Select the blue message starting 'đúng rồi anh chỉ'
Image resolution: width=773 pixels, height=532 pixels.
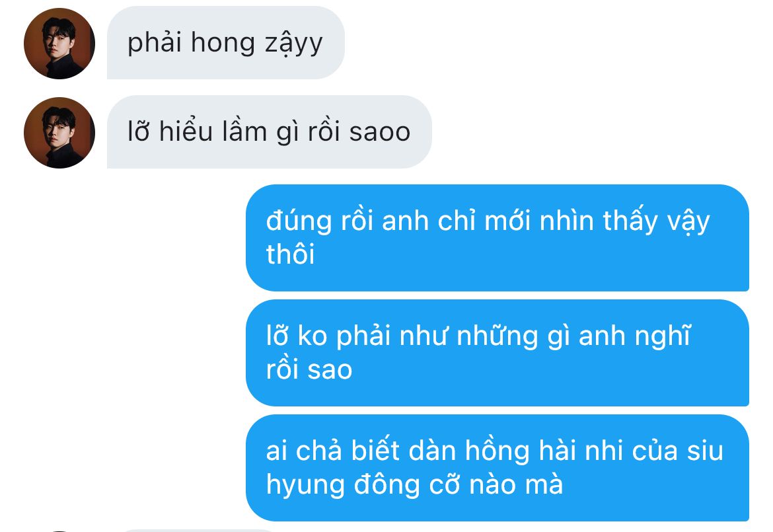[x=497, y=238]
